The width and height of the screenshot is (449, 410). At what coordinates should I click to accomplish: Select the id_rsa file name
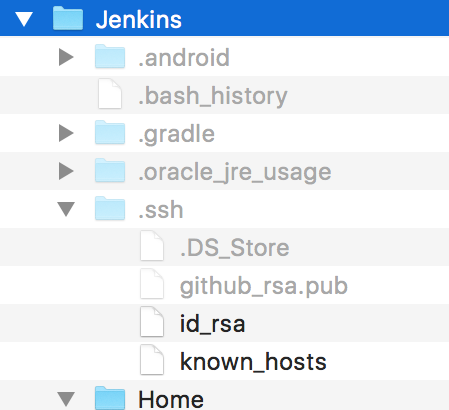point(213,324)
